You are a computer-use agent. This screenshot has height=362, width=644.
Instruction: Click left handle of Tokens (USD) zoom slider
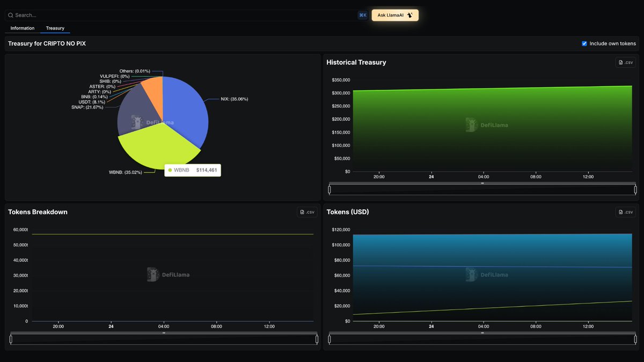tap(330, 339)
